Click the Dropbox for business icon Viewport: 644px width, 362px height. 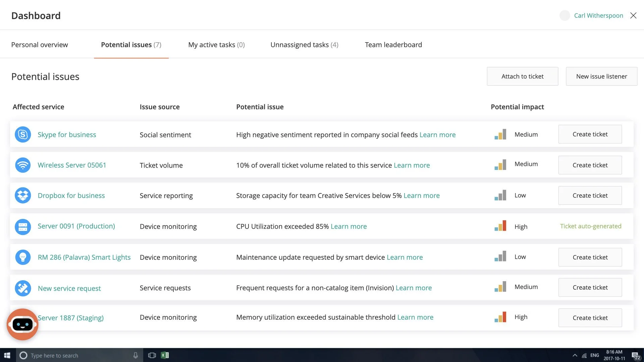[23, 195]
